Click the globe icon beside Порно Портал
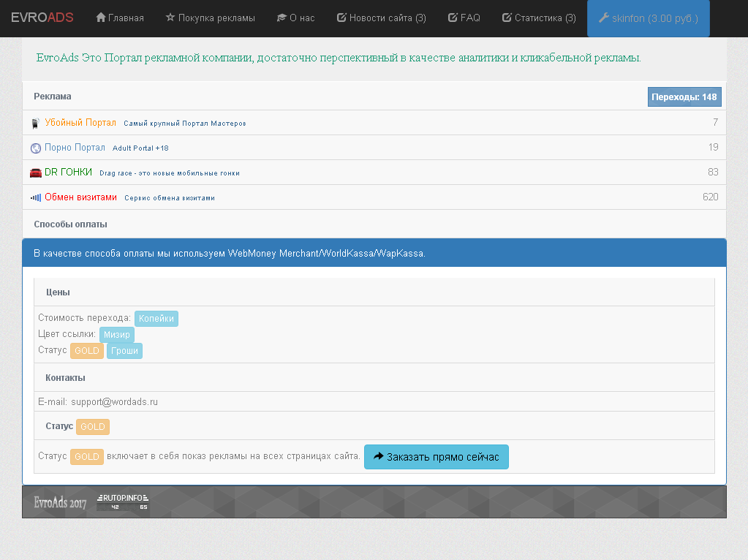The height and width of the screenshot is (560, 748). tap(36, 148)
